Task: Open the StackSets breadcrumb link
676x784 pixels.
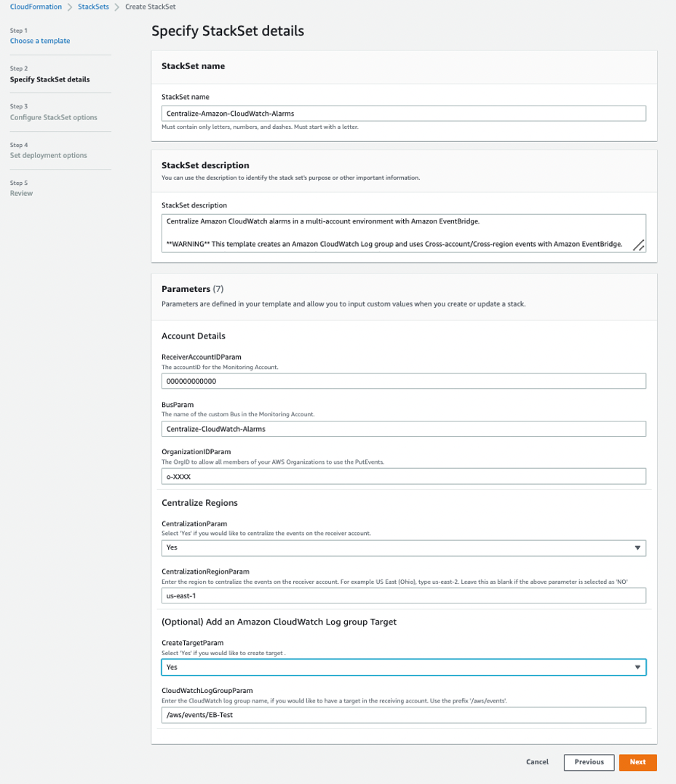Action: click(92, 7)
